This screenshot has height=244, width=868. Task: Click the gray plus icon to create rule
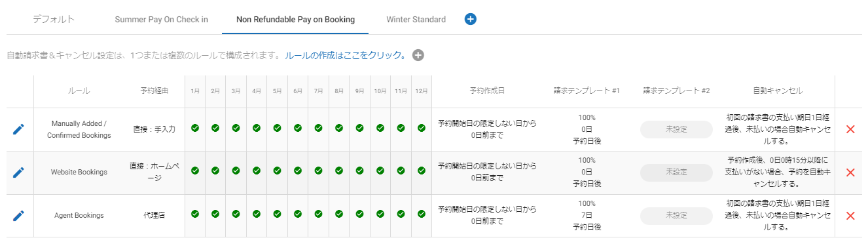coord(418,55)
